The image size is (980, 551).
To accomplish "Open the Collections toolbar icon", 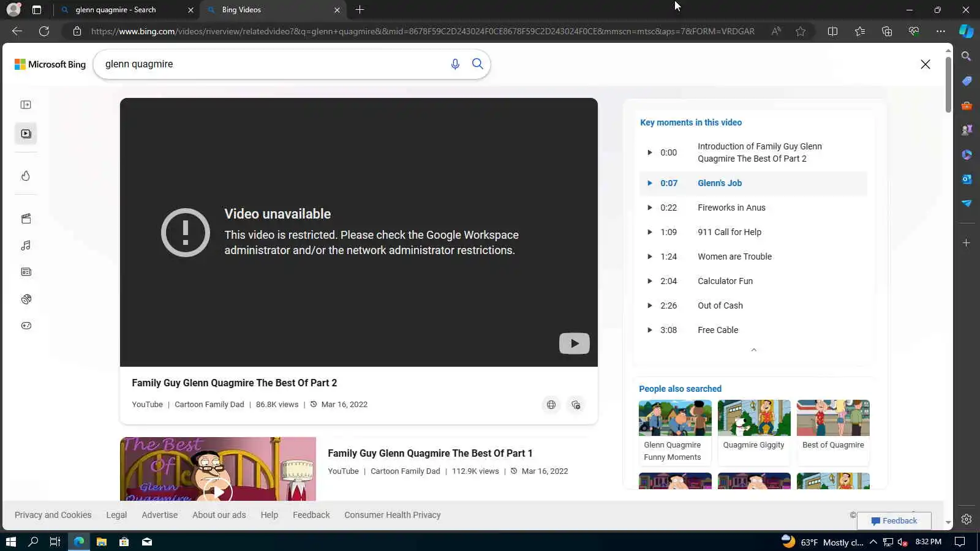I will 887,31.
